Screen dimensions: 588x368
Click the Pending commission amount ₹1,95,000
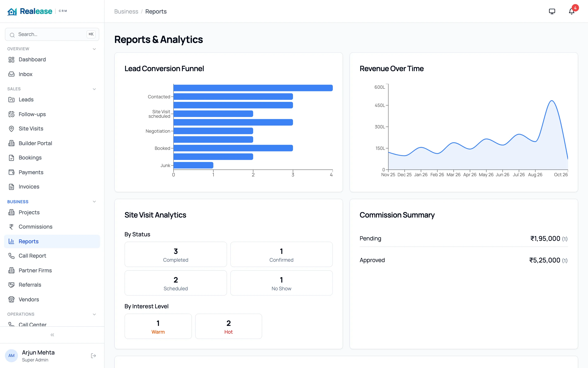[x=545, y=239]
